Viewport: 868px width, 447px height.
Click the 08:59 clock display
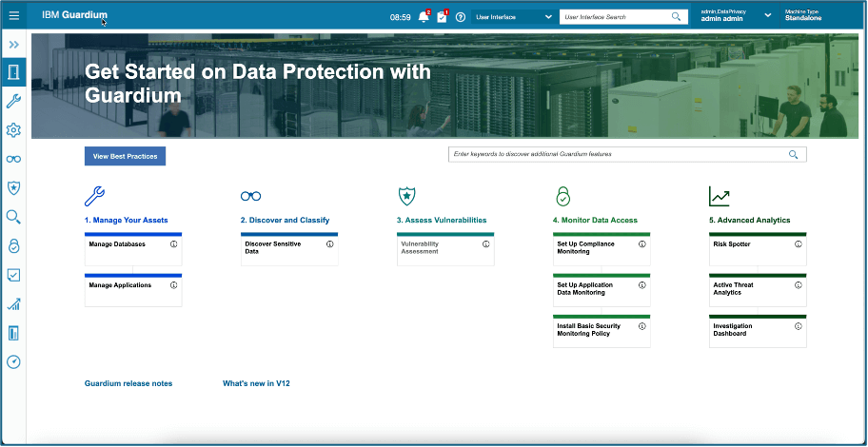(401, 17)
